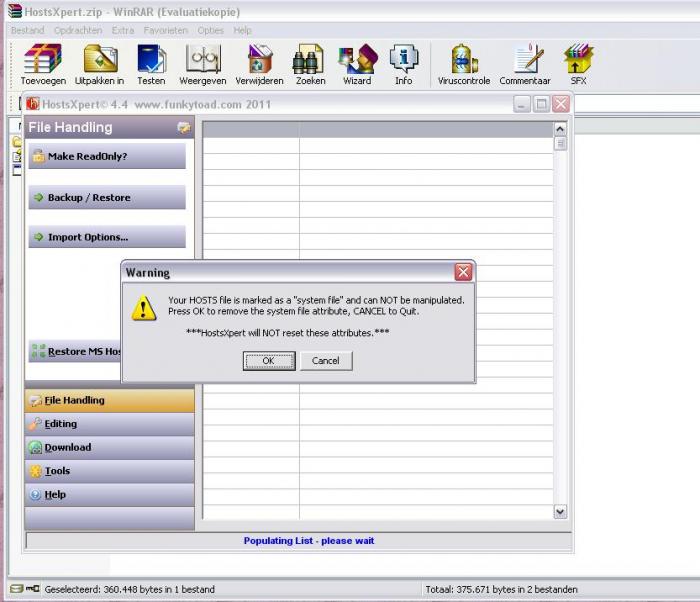Screen dimensions: 700x602
Task: Click the folder icon in File Handling header
Action: coord(183,127)
